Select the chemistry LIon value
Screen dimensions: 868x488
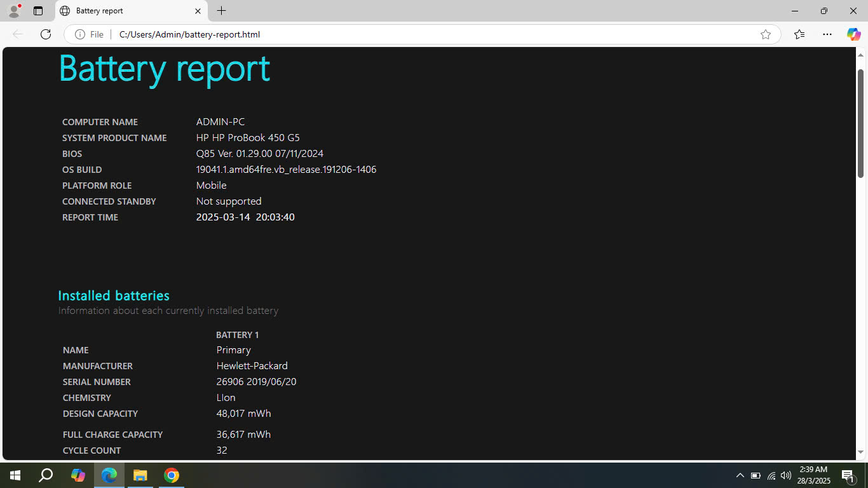click(226, 398)
